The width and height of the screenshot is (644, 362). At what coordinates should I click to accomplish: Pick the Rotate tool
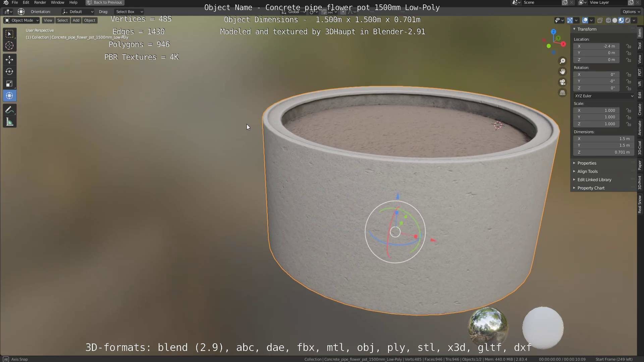[9, 72]
